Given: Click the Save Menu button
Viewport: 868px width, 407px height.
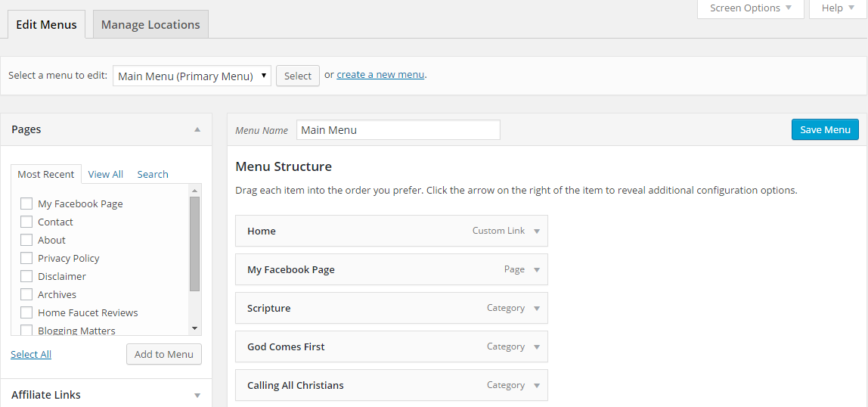Looking at the screenshot, I should 825,129.
